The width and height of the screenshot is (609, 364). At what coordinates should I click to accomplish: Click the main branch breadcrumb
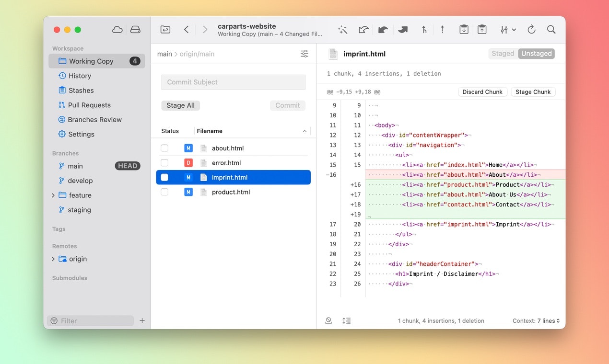pos(164,54)
